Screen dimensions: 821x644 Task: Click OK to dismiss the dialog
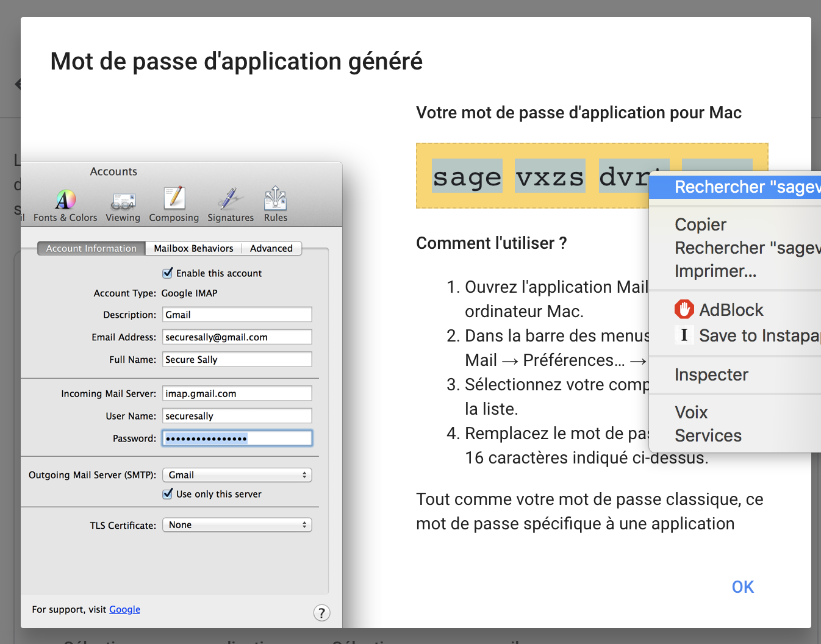pos(743,587)
